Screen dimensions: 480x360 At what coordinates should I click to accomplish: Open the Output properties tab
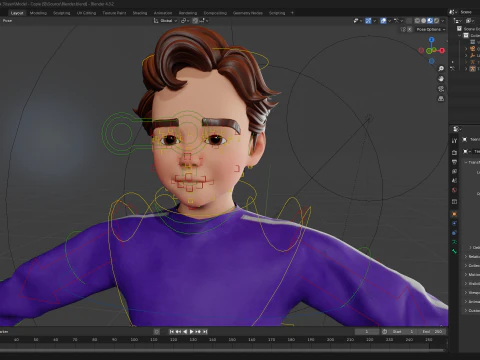pos(454,162)
